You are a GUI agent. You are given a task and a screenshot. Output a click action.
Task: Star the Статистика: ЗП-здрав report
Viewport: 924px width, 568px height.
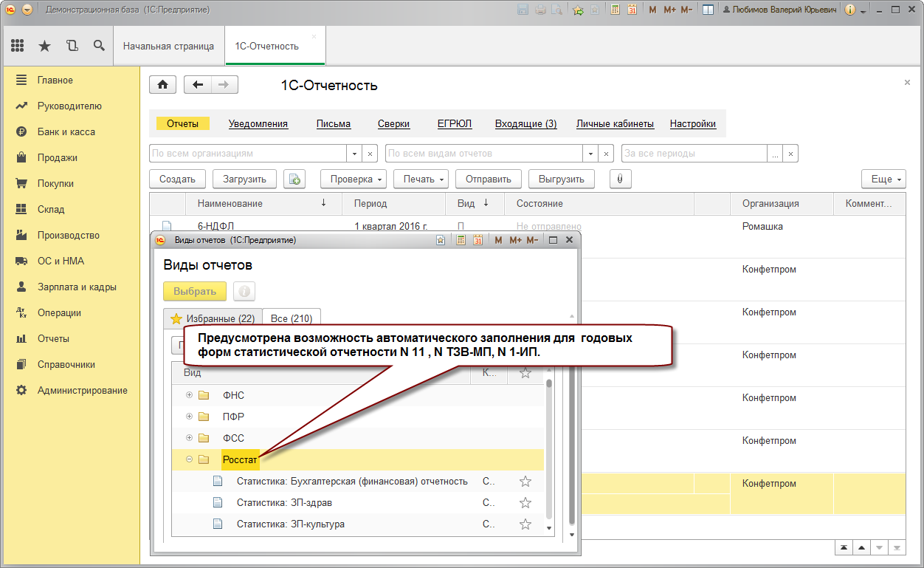click(x=525, y=503)
